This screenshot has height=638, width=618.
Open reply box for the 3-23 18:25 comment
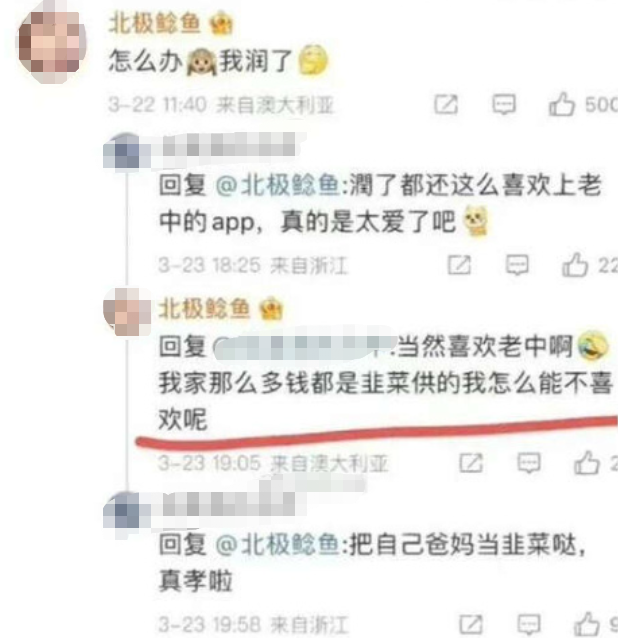pos(517,265)
